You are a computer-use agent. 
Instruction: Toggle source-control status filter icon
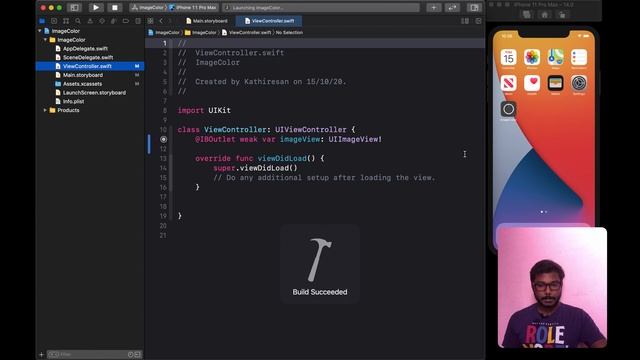coord(138,355)
